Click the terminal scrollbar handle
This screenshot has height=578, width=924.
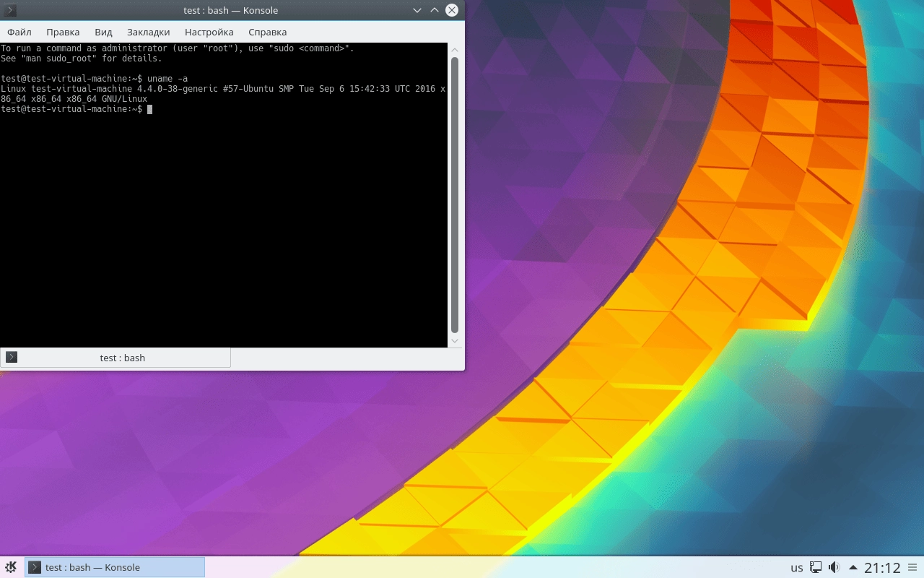455,195
